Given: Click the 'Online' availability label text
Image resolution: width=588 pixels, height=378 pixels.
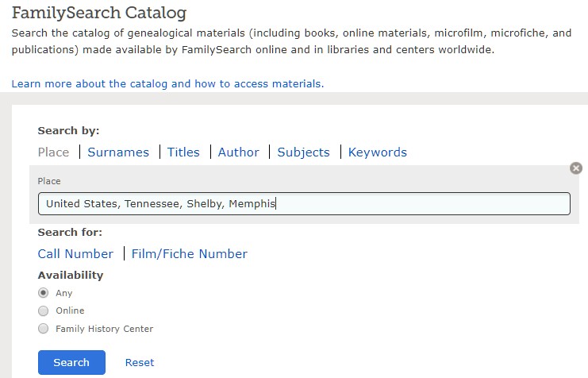Looking at the screenshot, I should pos(70,310).
